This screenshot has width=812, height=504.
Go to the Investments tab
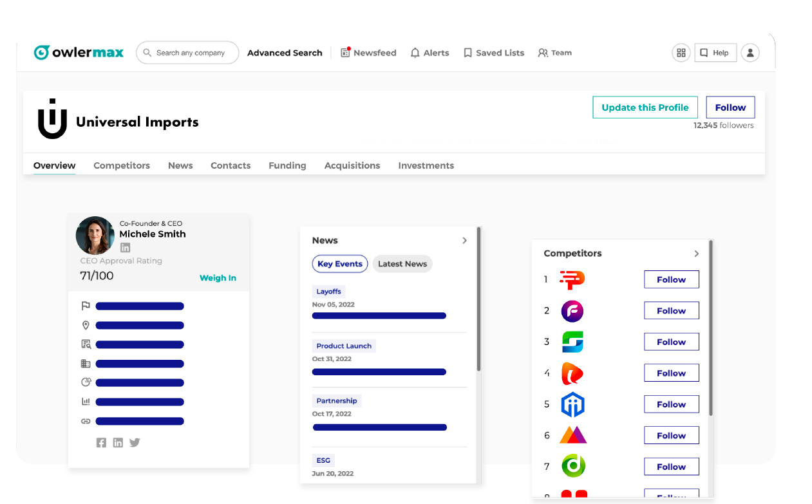426,165
